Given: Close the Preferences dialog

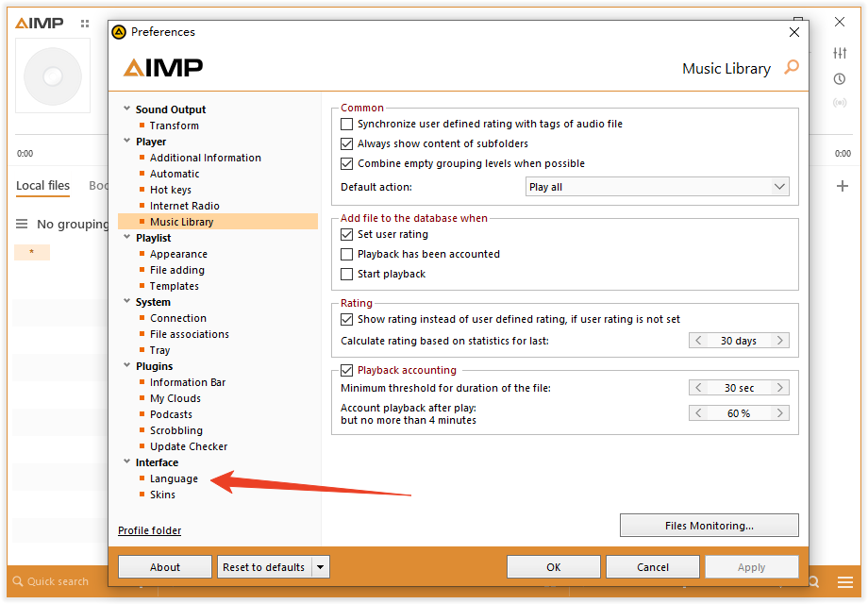Looking at the screenshot, I should 793,32.
